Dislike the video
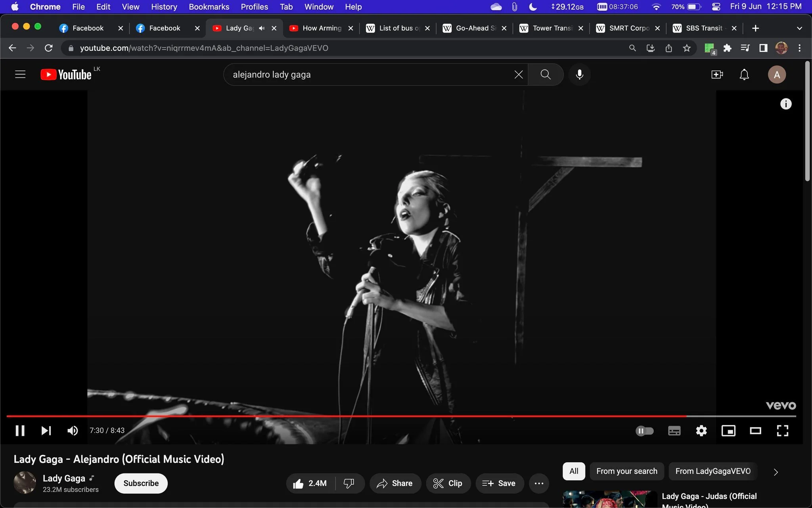This screenshot has height=508, width=812. coord(349,483)
